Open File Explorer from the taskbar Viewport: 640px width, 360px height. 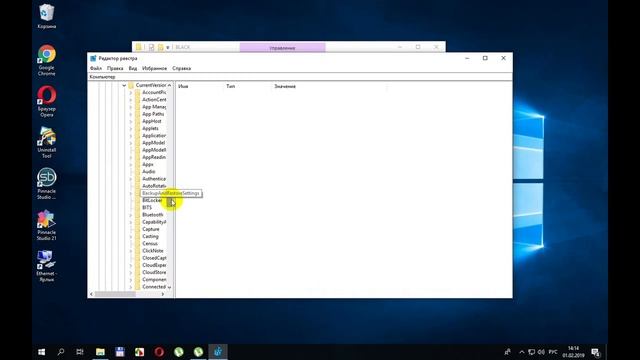(x=100, y=352)
